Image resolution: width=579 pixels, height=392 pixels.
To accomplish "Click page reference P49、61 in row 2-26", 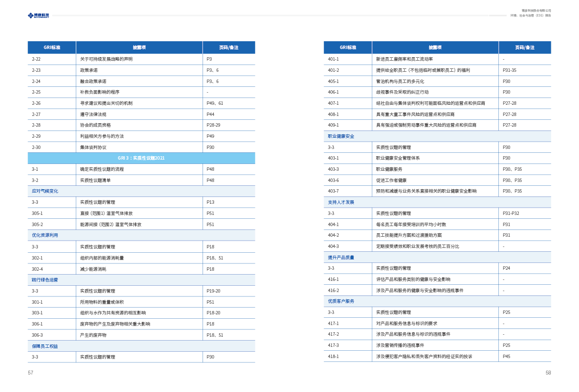I will (215, 103).
